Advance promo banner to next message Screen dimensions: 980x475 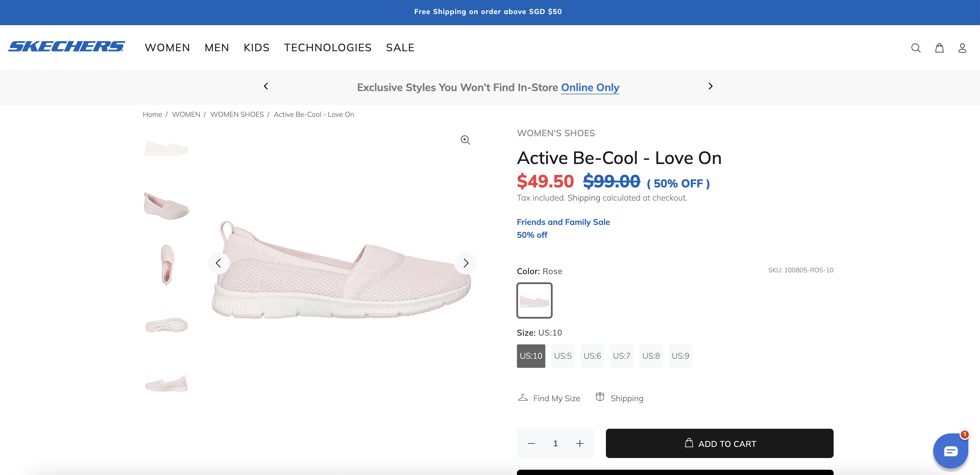[x=710, y=86]
